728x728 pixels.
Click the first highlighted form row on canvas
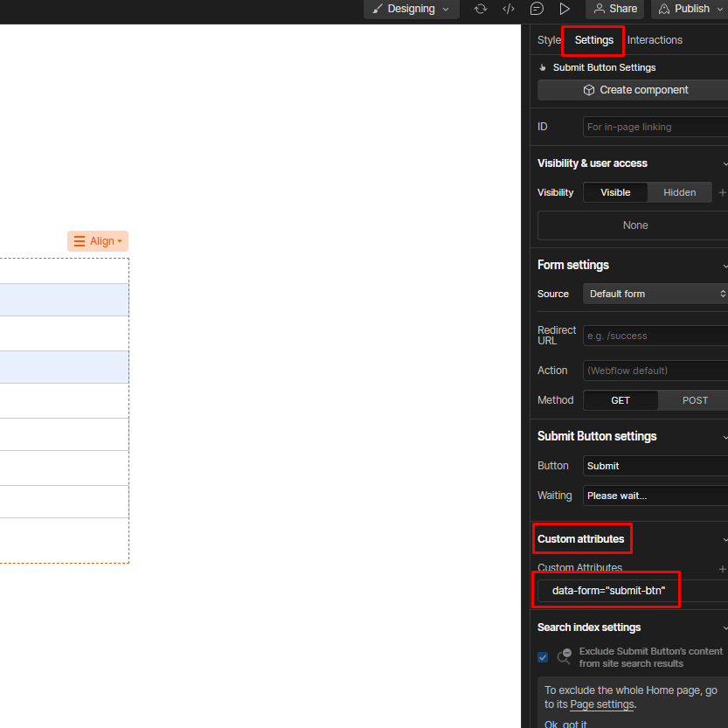click(x=64, y=300)
